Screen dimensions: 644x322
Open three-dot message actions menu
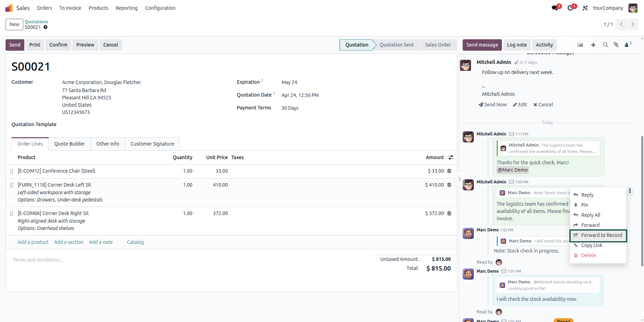(x=630, y=191)
